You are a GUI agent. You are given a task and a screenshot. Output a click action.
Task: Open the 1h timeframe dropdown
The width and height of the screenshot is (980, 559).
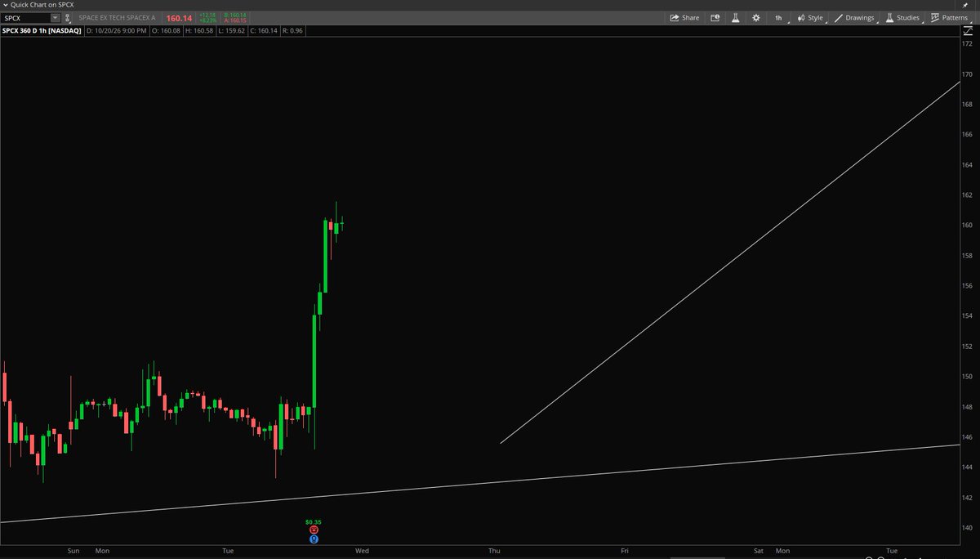pyautogui.click(x=780, y=17)
